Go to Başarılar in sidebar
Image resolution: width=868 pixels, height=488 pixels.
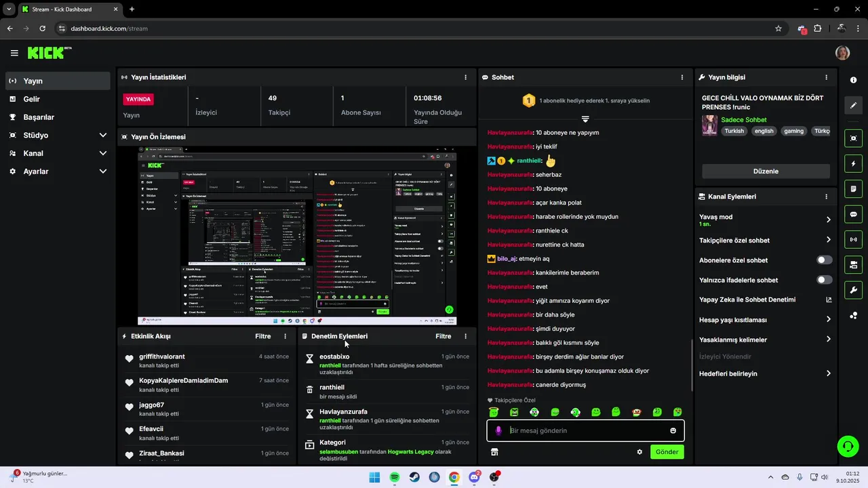tap(58, 117)
